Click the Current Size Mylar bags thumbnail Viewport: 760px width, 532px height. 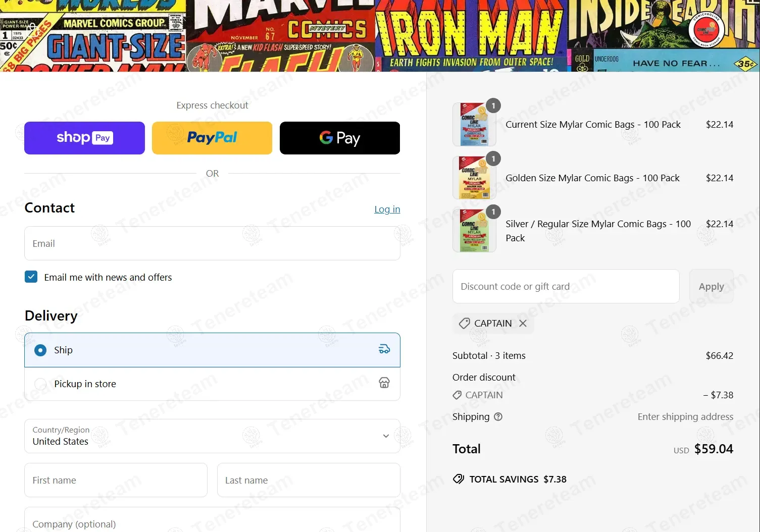point(474,125)
